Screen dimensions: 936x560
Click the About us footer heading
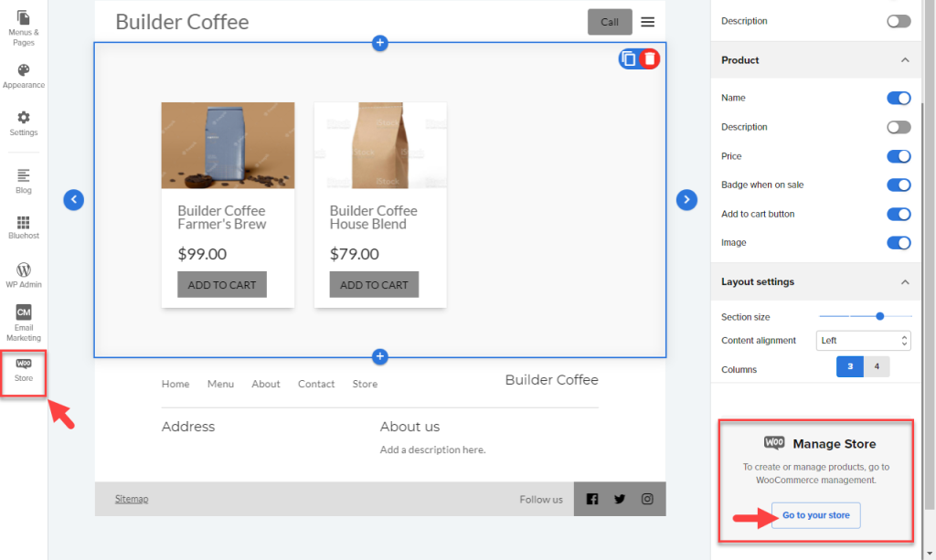tap(409, 427)
